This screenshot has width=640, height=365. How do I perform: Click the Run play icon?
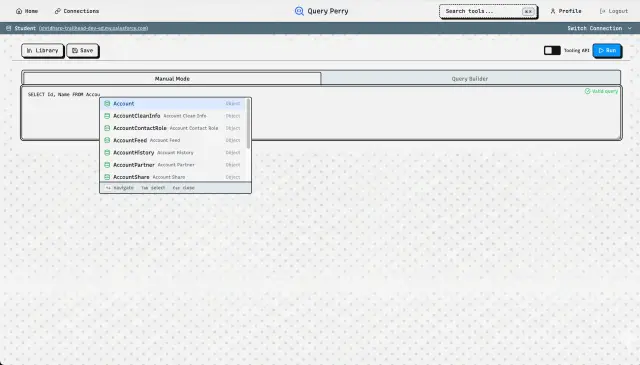[601, 50]
